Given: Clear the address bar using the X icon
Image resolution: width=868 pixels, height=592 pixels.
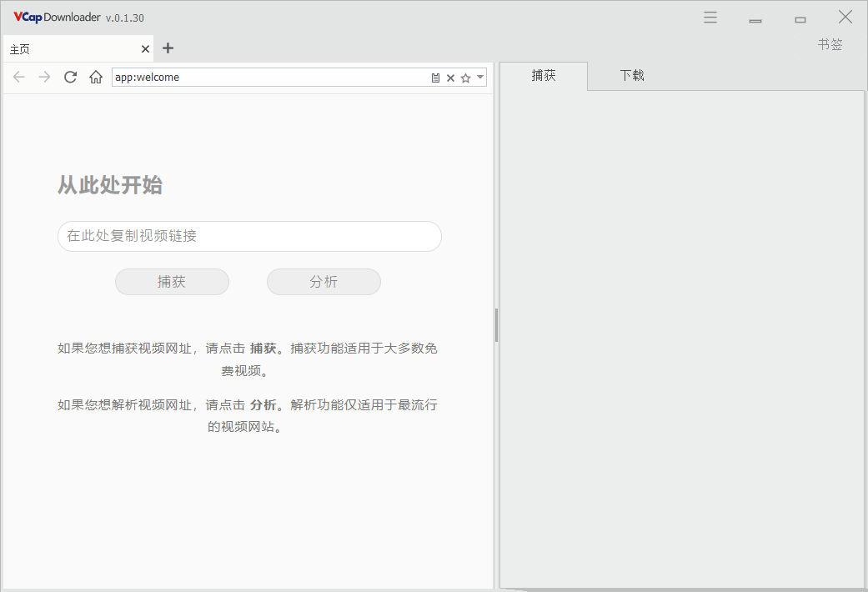Looking at the screenshot, I should coord(450,77).
